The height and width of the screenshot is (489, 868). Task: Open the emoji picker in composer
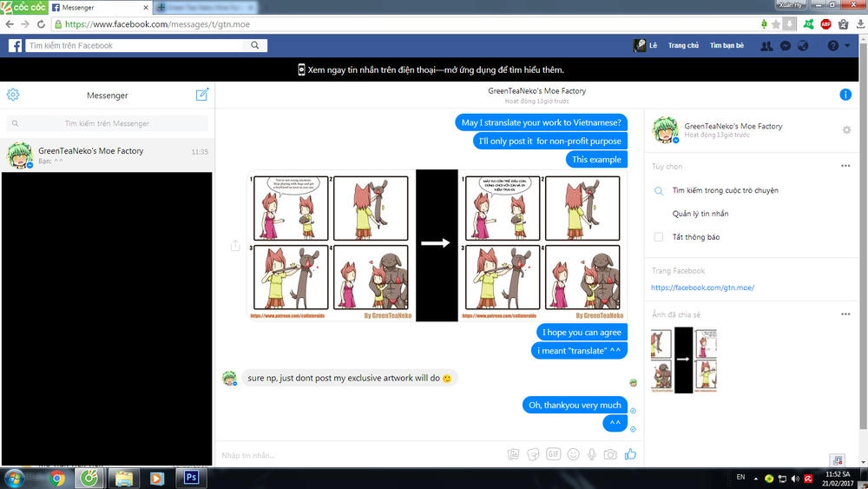[573, 454]
